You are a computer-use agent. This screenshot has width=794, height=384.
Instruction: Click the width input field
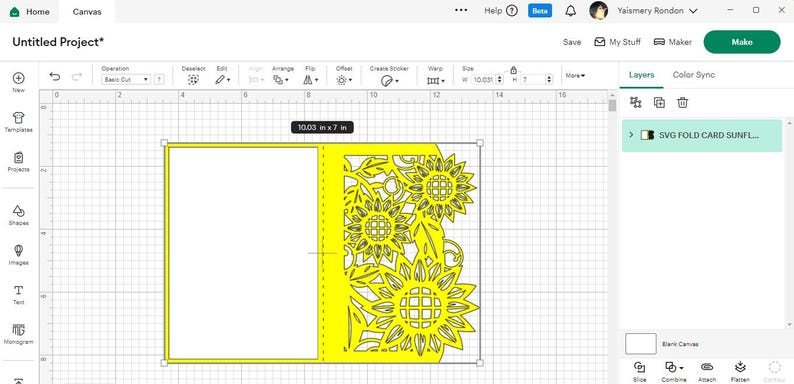(483, 80)
